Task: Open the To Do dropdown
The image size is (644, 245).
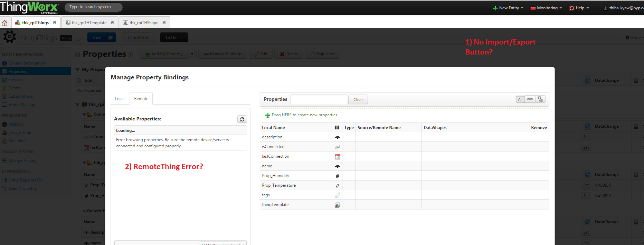Action: coord(174,38)
